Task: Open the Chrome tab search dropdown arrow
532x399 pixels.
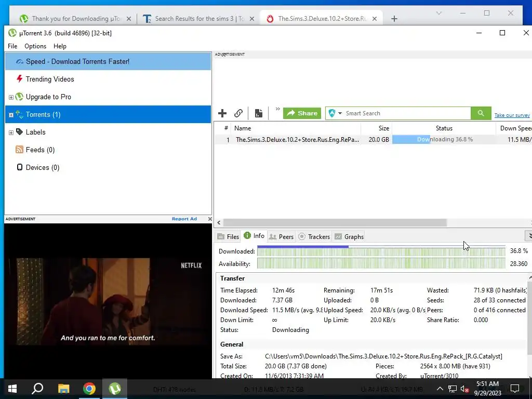Action: (438, 13)
